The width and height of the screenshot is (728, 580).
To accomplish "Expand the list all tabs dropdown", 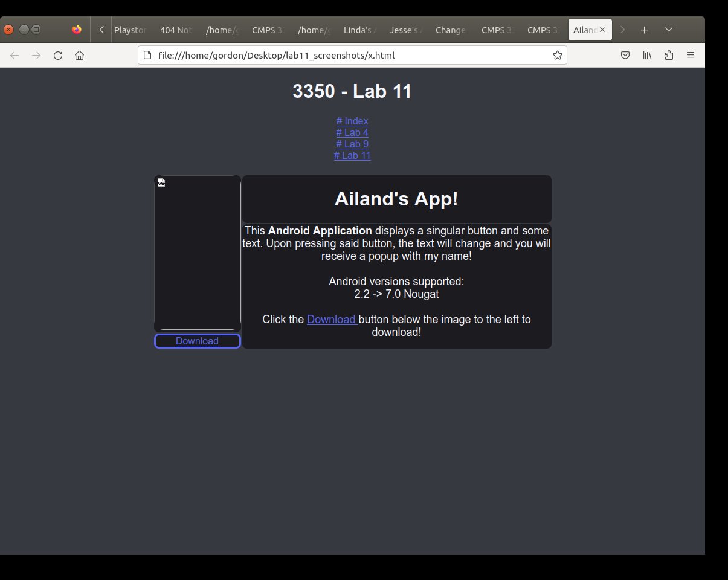I will tap(668, 30).
